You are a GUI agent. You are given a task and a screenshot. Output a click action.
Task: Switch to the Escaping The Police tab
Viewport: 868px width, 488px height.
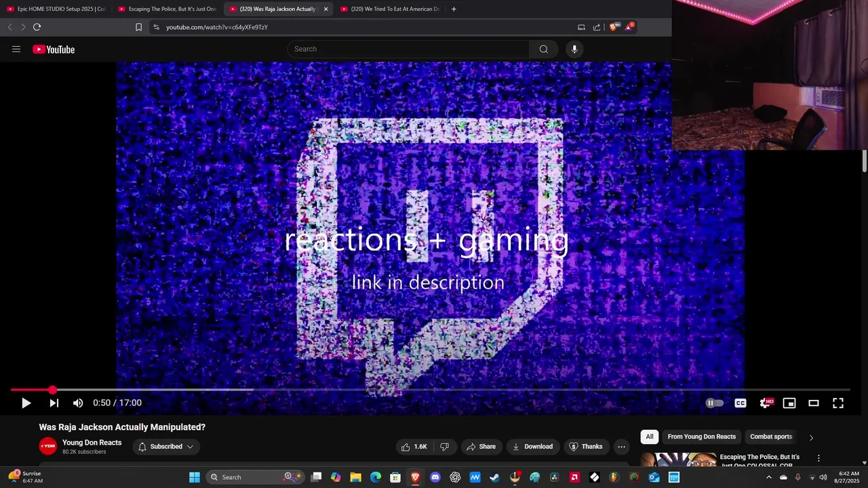pyautogui.click(x=167, y=9)
